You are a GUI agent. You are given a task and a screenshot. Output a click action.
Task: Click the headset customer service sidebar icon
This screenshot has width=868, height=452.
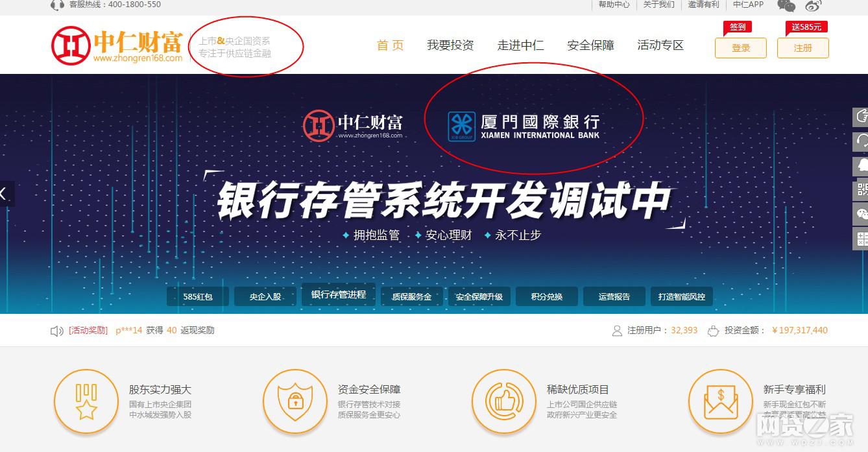click(861, 141)
